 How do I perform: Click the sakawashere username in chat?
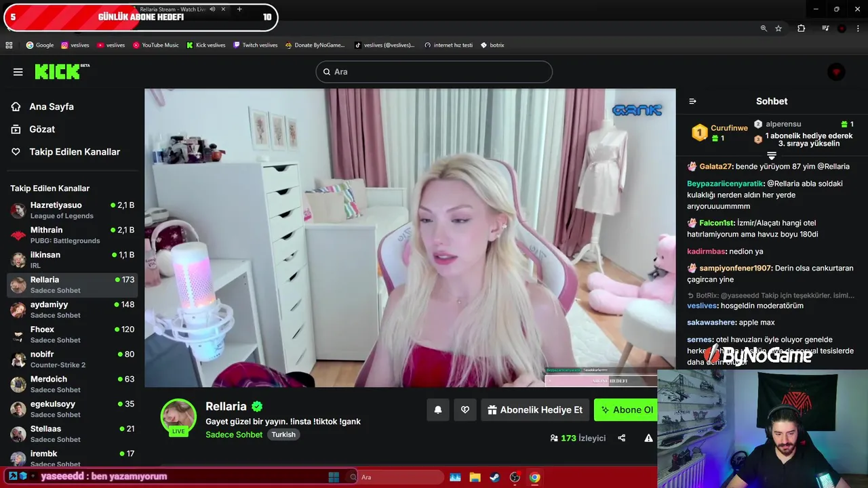[x=711, y=323]
